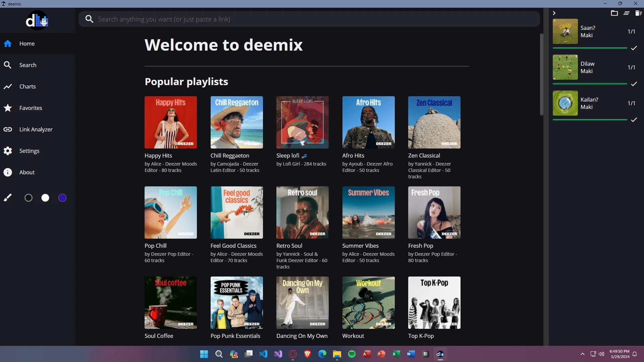
Task: Open the Chill Reggaeton playlist cover
Action: click(236, 122)
